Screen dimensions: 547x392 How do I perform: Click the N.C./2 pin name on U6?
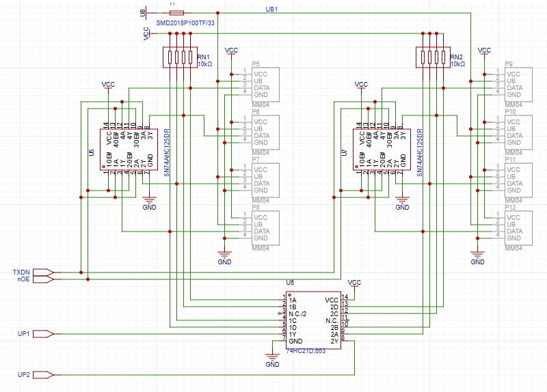click(x=297, y=313)
